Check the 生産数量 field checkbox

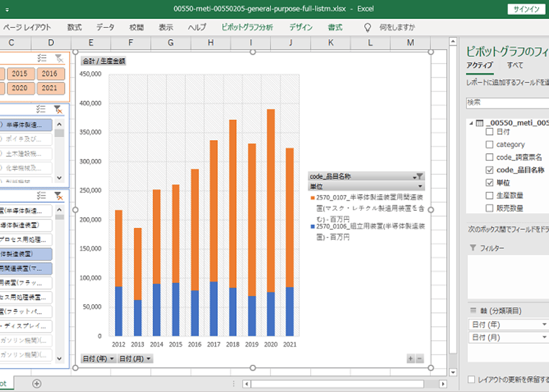pos(490,195)
